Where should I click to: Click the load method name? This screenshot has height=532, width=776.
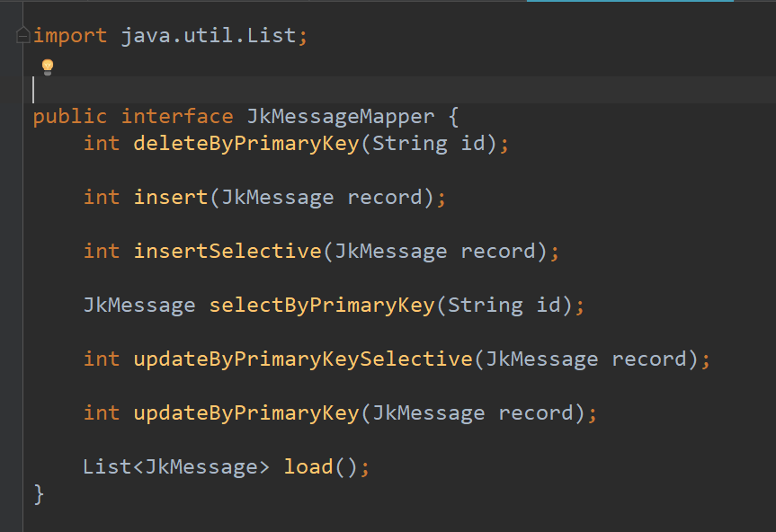(x=308, y=467)
